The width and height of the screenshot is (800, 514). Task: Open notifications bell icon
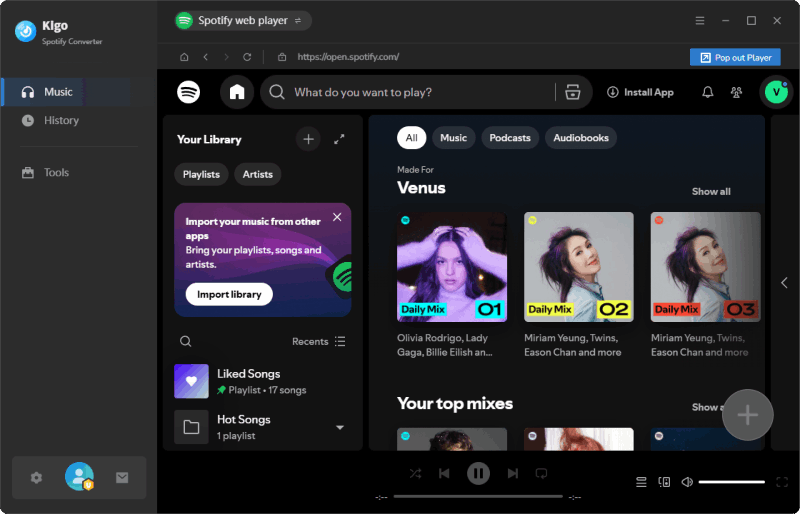click(708, 92)
